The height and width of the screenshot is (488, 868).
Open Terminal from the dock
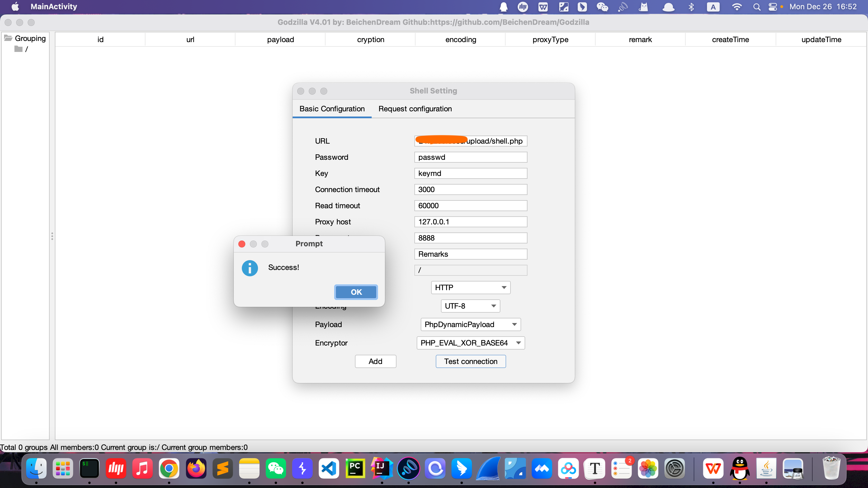pyautogui.click(x=89, y=468)
